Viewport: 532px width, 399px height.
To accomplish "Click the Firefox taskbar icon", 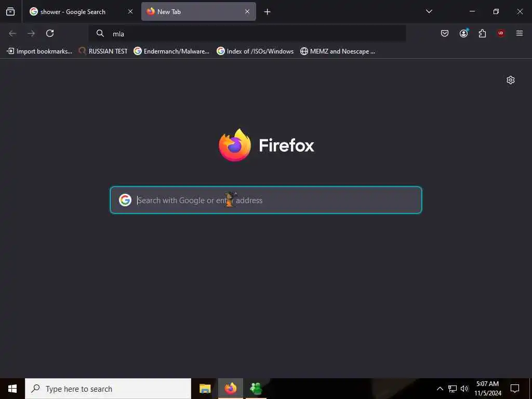I will coord(230,389).
